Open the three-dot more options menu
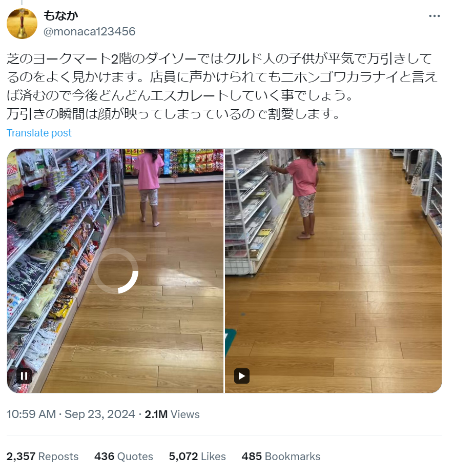Viewport: 454px width, 476px height. pos(435,16)
